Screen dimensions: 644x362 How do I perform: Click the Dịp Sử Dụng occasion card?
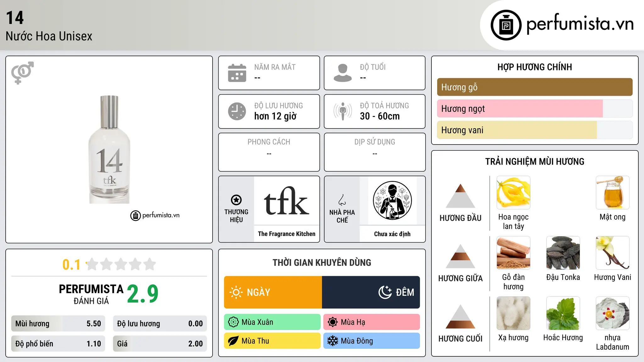point(375,152)
